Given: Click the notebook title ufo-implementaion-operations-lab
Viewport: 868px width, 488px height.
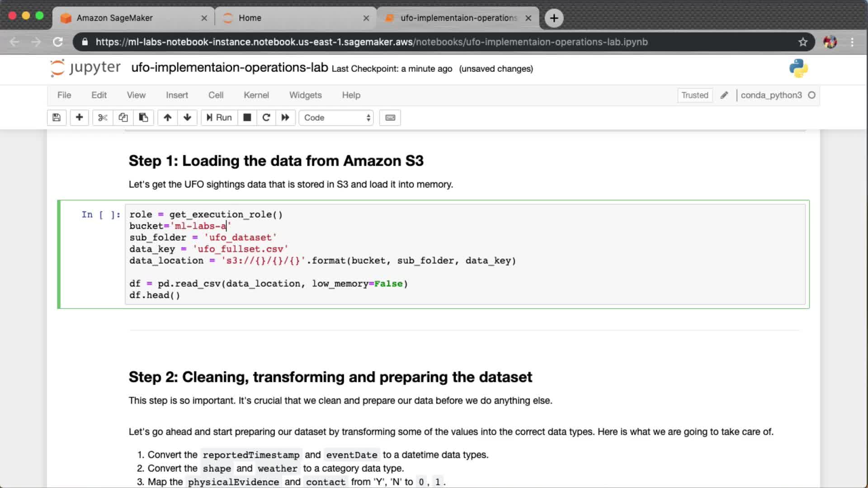Looking at the screenshot, I should tap(229, 68).
